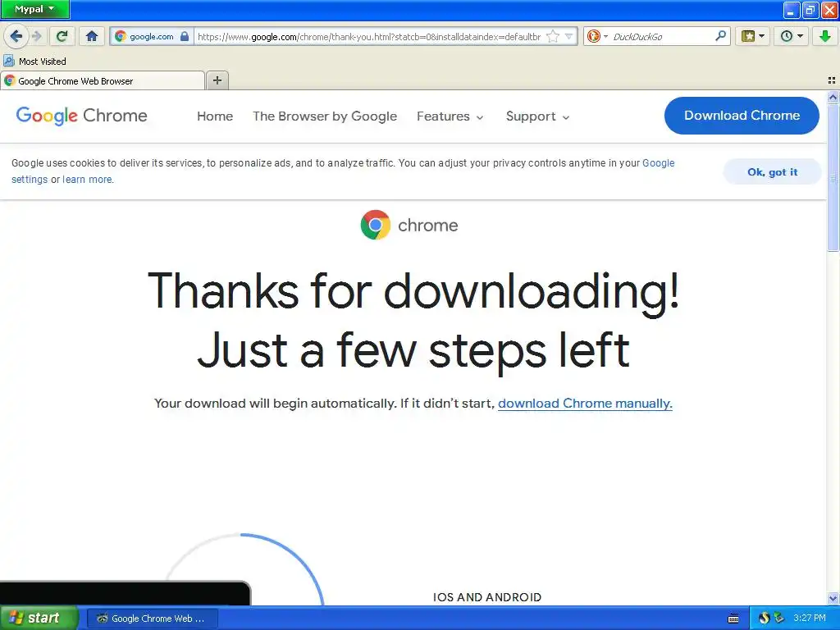The height and width of the screenshot is (630, 840).
Task: Click the yin-yang icon in system tray
Action: point(764,619)
